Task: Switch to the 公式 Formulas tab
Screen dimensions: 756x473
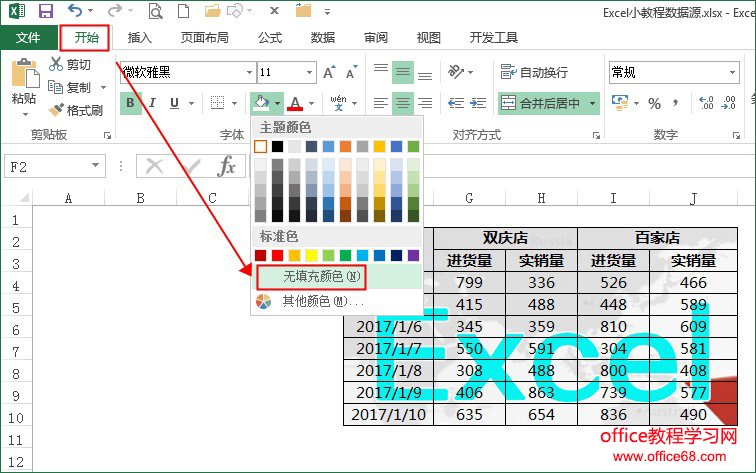Action: point(270,38)
